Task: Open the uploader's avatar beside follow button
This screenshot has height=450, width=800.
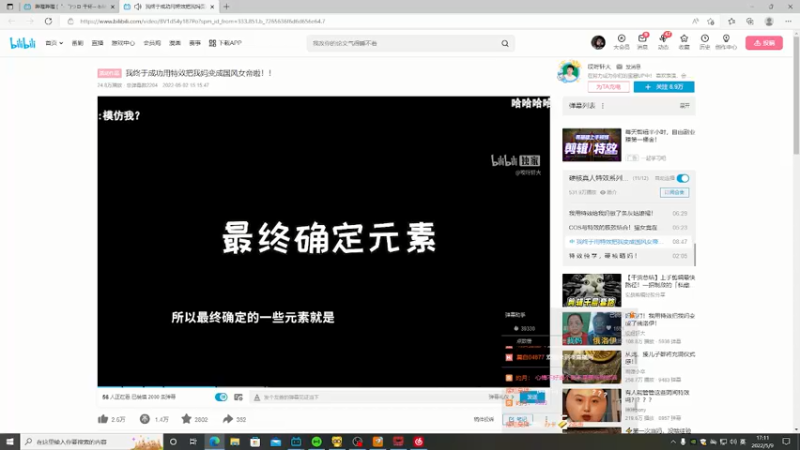Action: click(x=569, y=71)
